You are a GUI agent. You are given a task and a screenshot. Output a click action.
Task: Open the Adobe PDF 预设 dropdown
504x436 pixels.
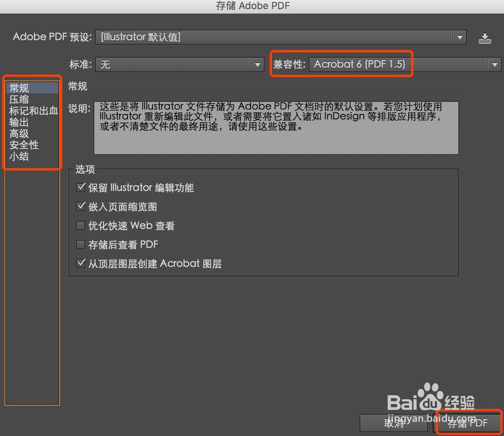click(281, 37)
